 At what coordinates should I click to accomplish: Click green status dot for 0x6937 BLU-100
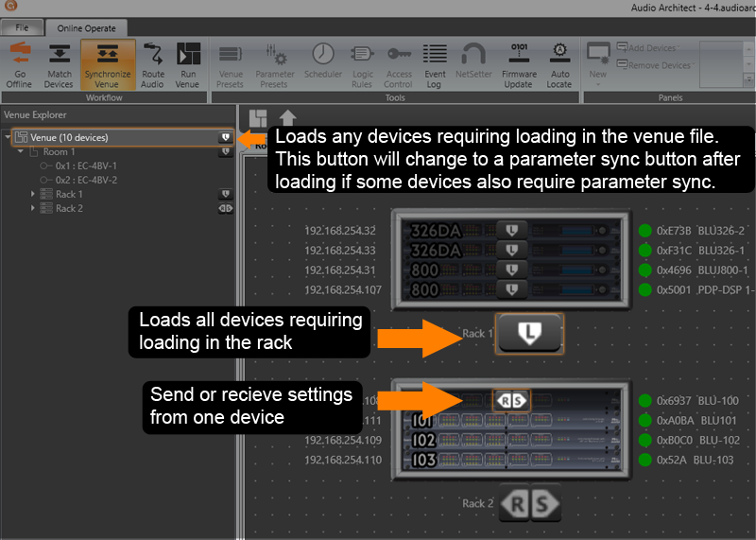tap(644, 401)
